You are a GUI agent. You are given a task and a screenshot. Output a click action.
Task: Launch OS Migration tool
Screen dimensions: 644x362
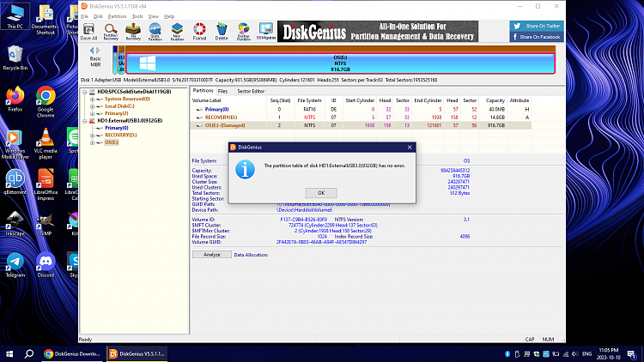tap(266, 32)
